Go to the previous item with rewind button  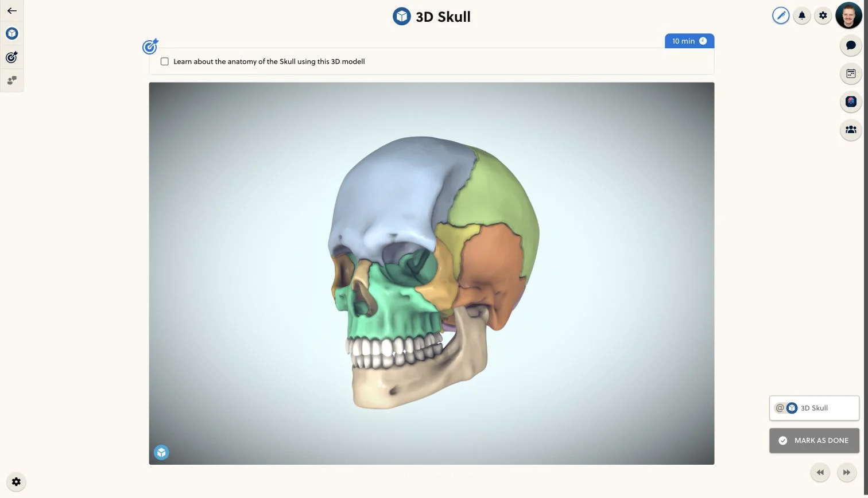(820, 473)
